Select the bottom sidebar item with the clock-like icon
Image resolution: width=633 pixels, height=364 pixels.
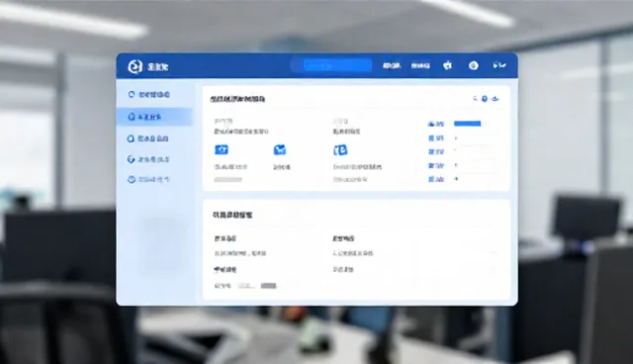[148, 180]
